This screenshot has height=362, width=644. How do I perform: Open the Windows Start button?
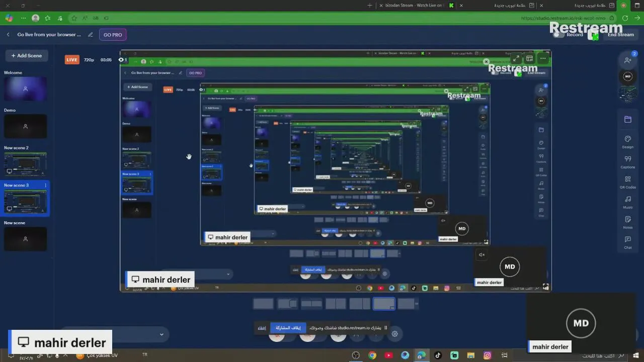pos(636,355)
